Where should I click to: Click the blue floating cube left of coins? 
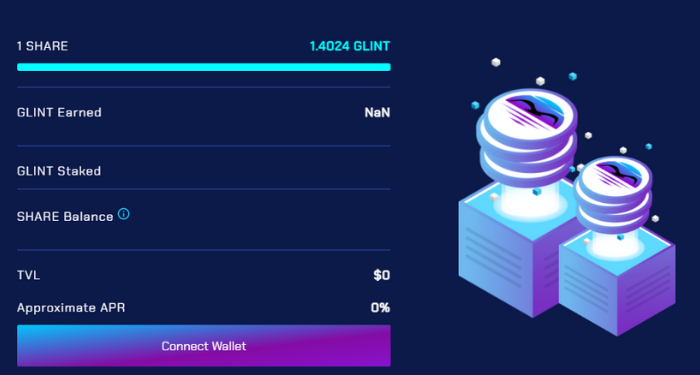(475, 105)
